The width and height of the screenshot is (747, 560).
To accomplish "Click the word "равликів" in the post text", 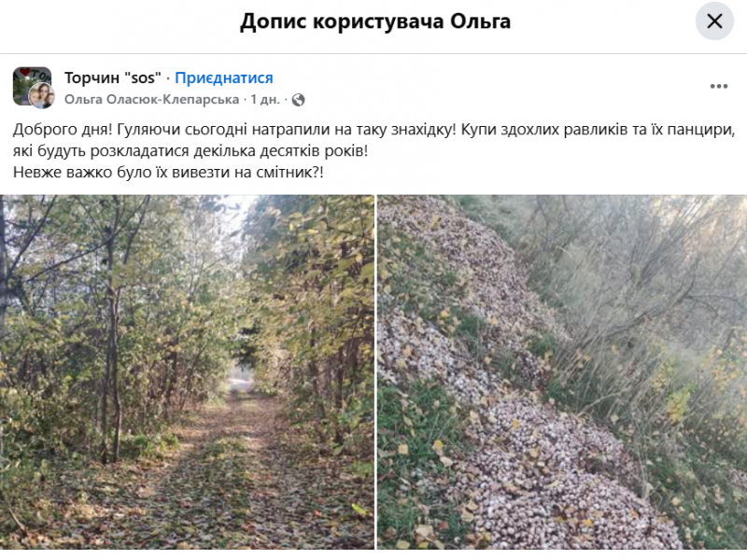I will 578,131.
